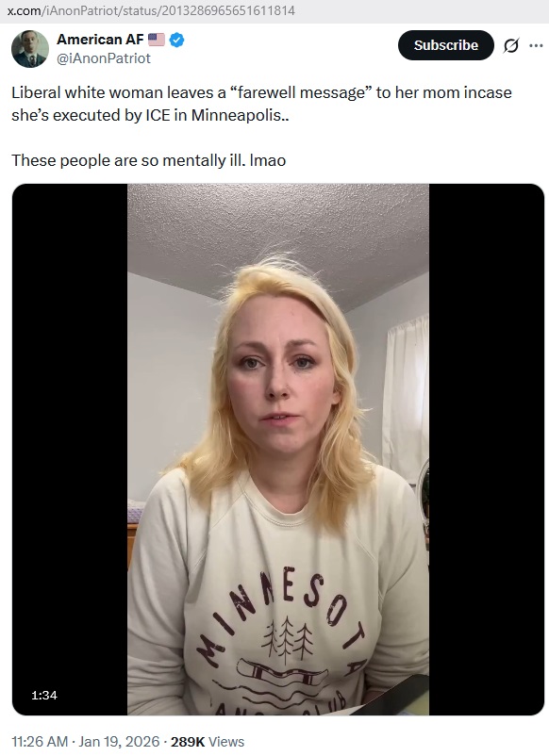Screen dimensions: 549x756
Task: Subscribe to American AF
Action: (x=446, y=45)
